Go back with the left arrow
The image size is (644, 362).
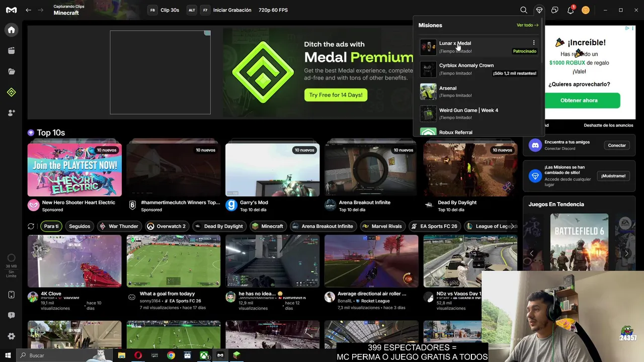(x=28, y=10)
